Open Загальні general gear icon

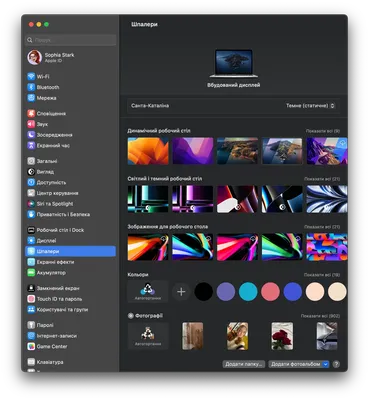click(x=31, y=161)
